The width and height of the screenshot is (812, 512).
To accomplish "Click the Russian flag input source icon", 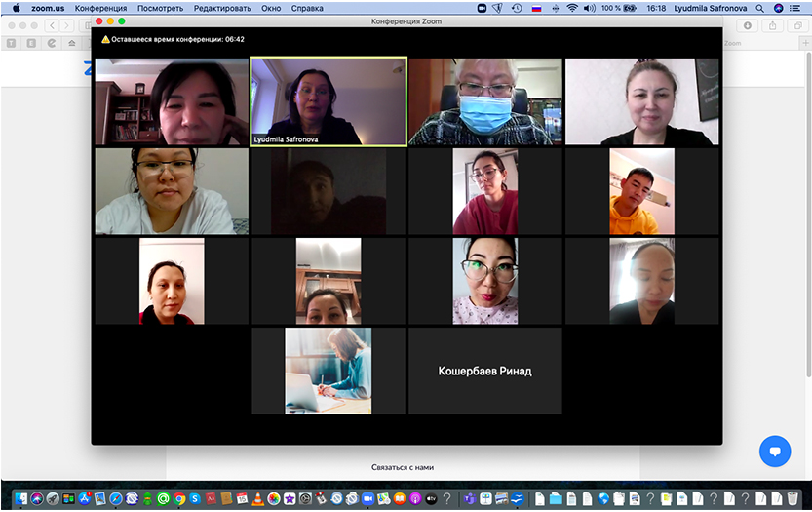I will (x=536, y=8).
